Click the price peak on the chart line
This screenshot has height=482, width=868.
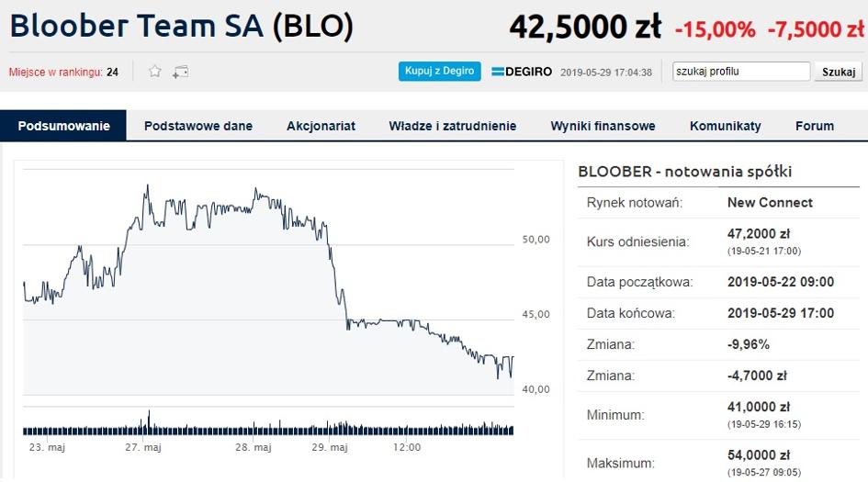147,186
